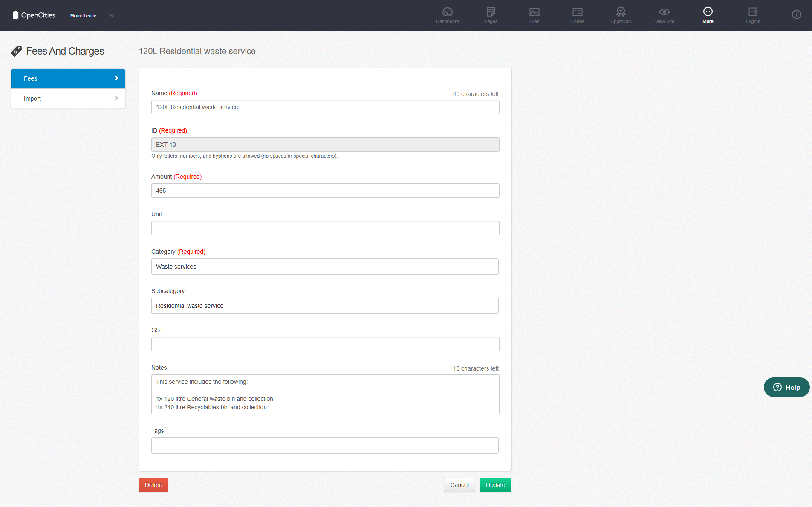Open the Help widget
812x507 pixels.
pos(786,387)
